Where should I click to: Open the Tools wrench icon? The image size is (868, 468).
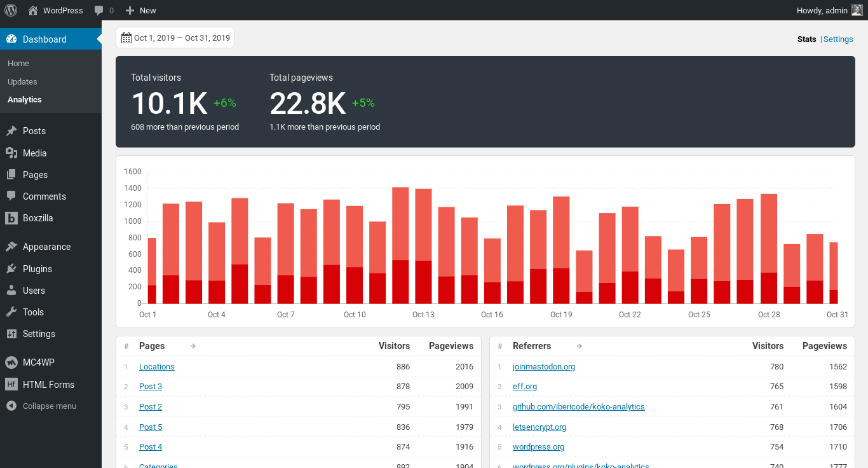(11, 312)
